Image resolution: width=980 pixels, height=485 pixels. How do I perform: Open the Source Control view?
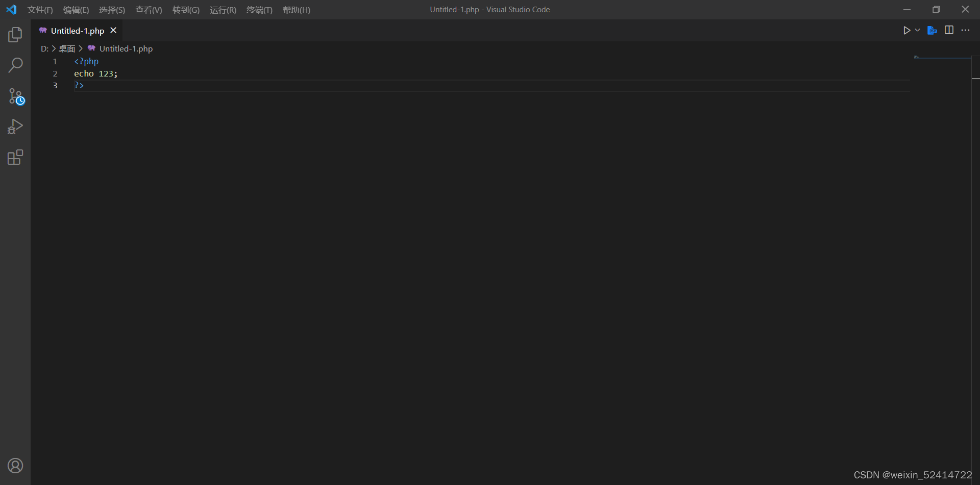point(15,97)
